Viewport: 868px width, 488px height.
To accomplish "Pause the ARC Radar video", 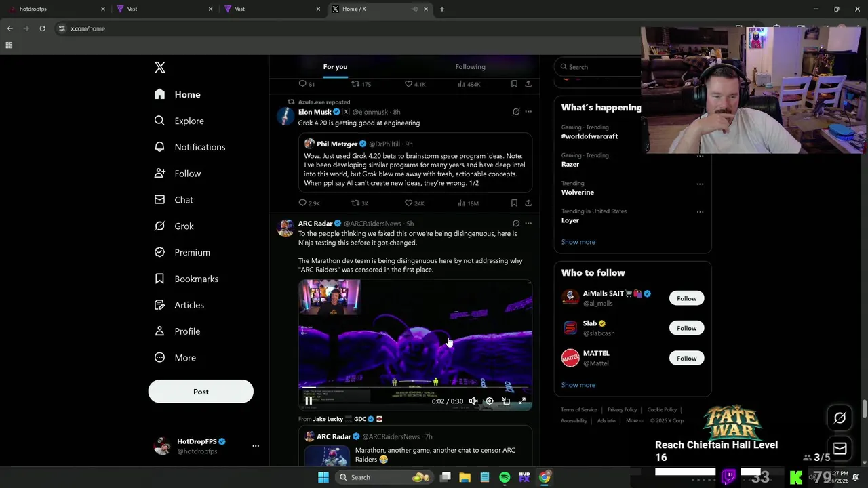I will click(309, 401).
